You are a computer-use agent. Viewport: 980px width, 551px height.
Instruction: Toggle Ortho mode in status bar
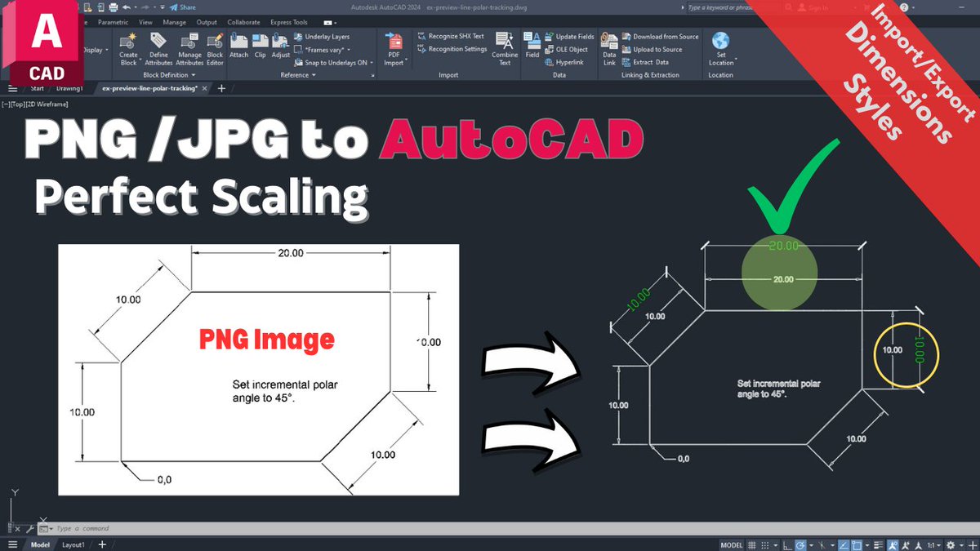coord(787,544)
